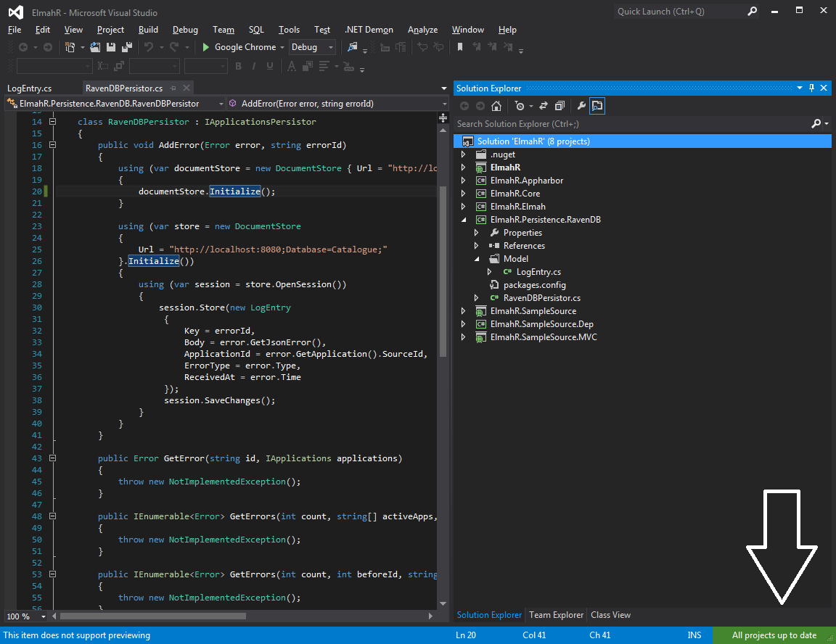Click the split editor handle icon

443,117
